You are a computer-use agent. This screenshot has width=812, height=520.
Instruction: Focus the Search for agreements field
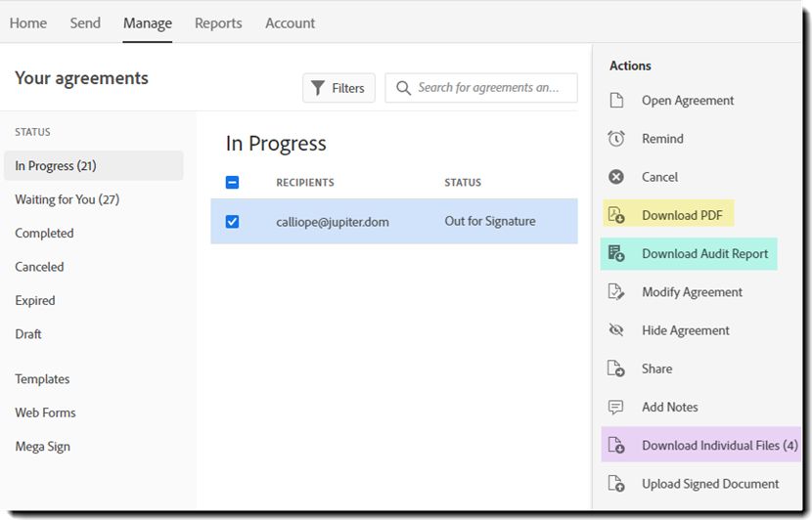(x=481, y=88)
